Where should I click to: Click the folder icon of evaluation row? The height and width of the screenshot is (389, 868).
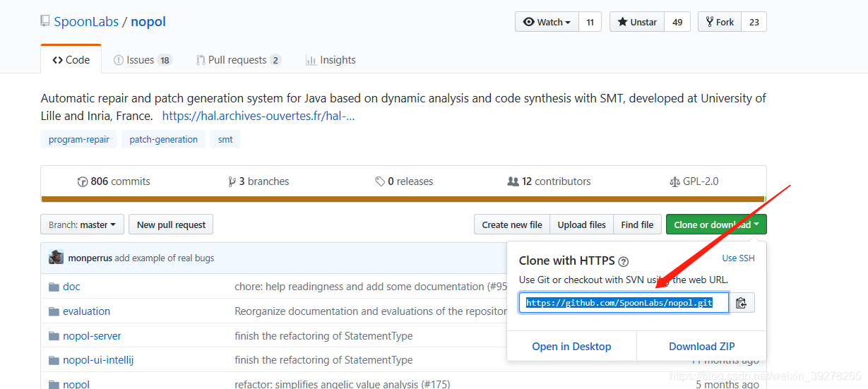[x=54, y=311]
